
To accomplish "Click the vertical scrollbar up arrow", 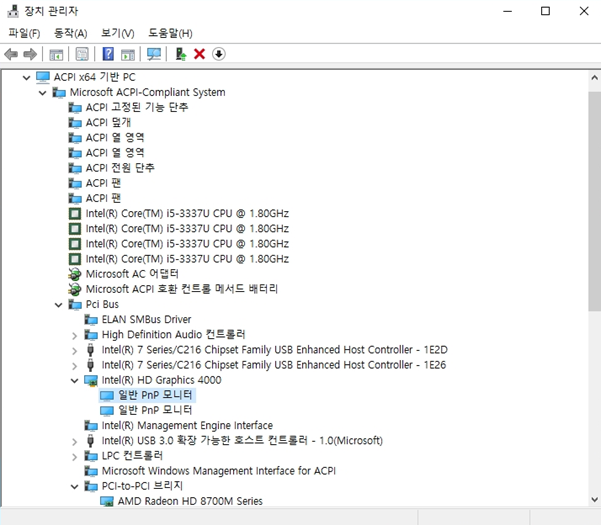I will click(x=594, y=78).
